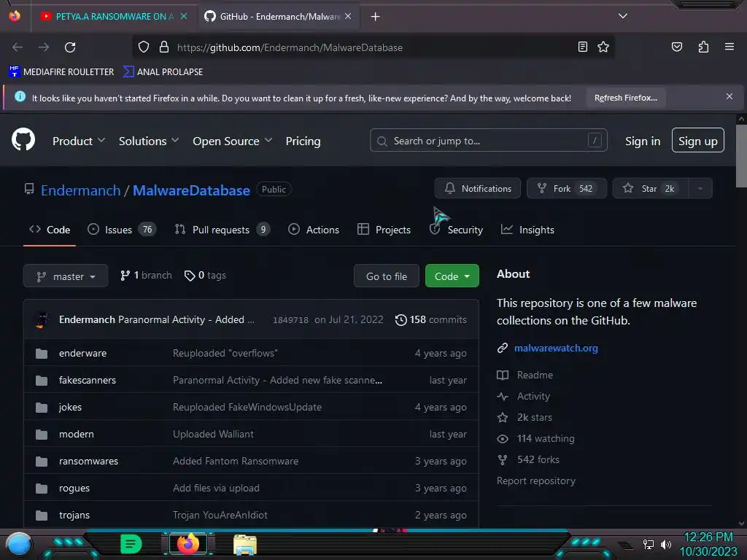Image resolution: width=747 pixels, height=560 pixels.
Task: Close the PETYA.A RANSOMWARE YouTube tab
Action: point(184,16)
